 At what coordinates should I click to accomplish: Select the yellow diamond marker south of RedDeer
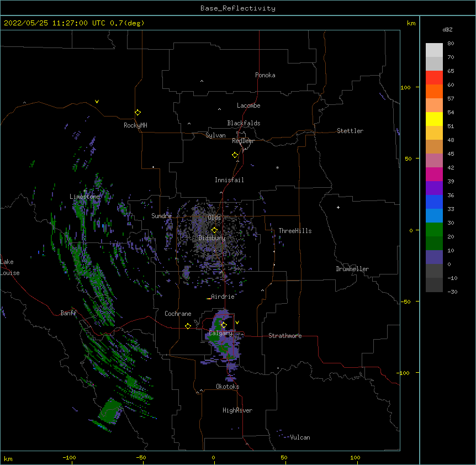click(235, 155)
